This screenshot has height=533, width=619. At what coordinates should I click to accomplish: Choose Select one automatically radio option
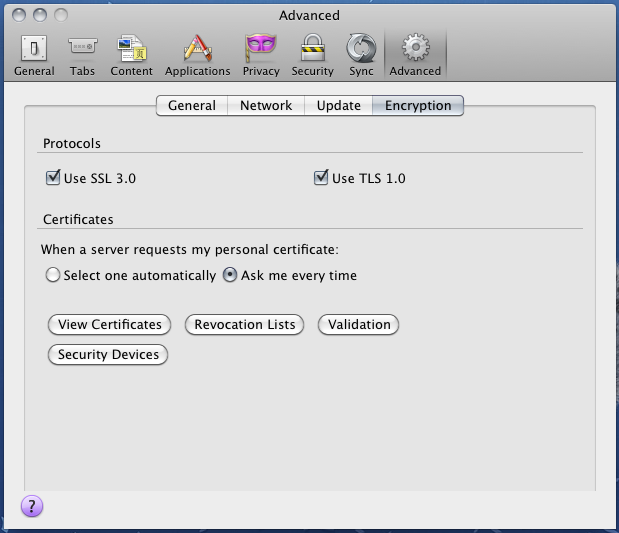53,275
